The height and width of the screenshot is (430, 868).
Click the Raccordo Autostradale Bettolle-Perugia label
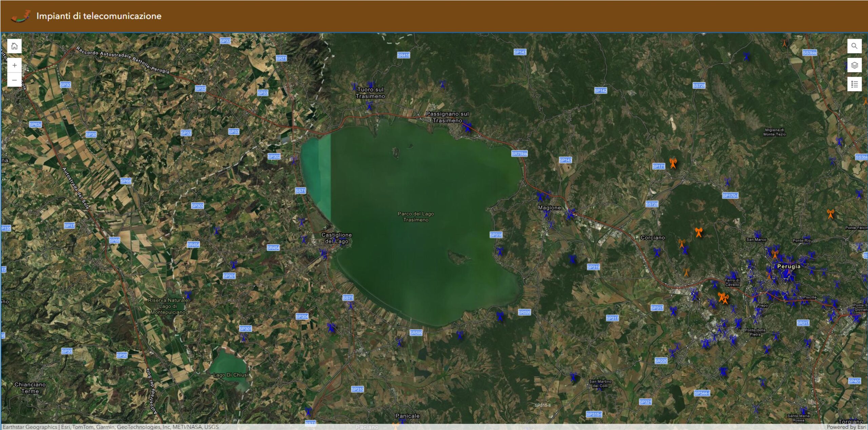(123, 60)
